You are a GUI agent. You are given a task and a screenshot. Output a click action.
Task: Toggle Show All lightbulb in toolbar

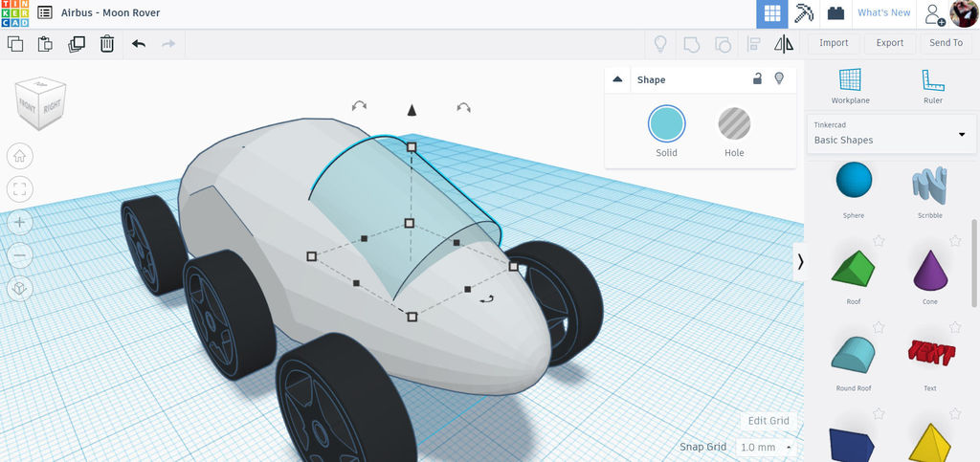(660, 43)
